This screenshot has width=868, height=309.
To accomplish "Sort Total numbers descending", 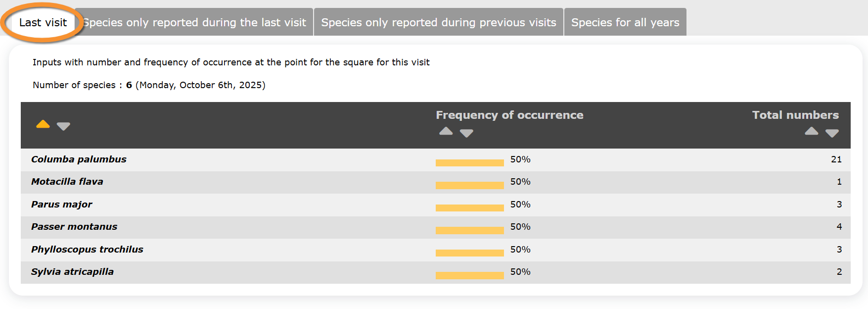I will click(832, 133).
